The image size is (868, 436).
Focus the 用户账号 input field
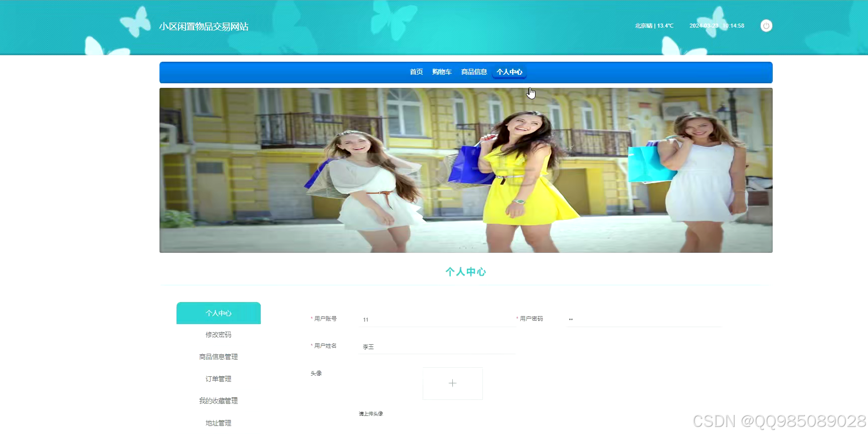click(x=437, y=319)
